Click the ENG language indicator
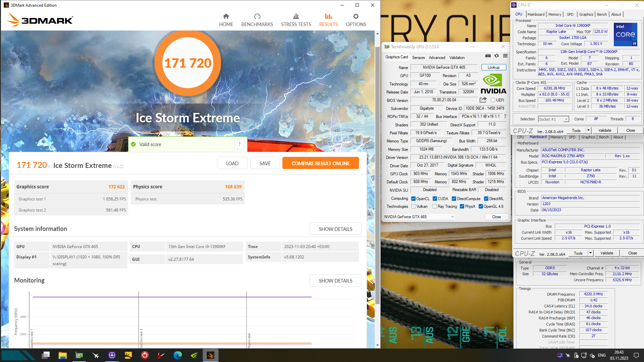This screenshot has height=362, width=644. (x=602, y=355)
